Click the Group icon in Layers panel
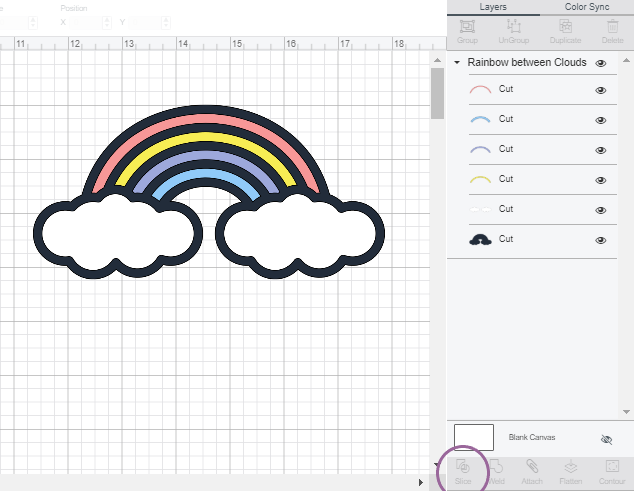 467,27
